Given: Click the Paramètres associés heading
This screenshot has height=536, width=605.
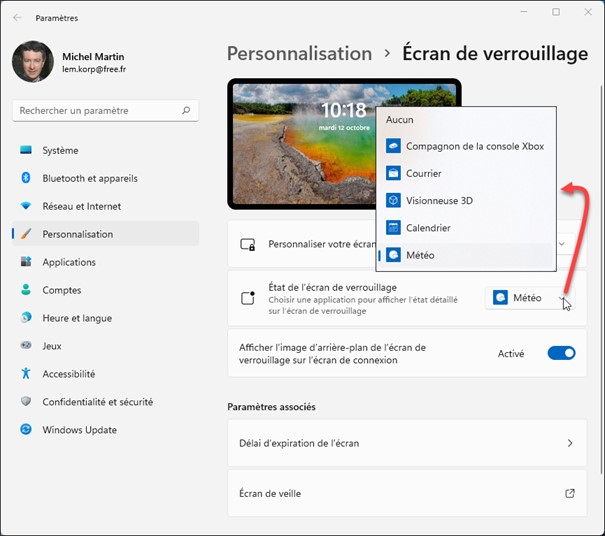Looking at the screenshot, I should [271, 407].
